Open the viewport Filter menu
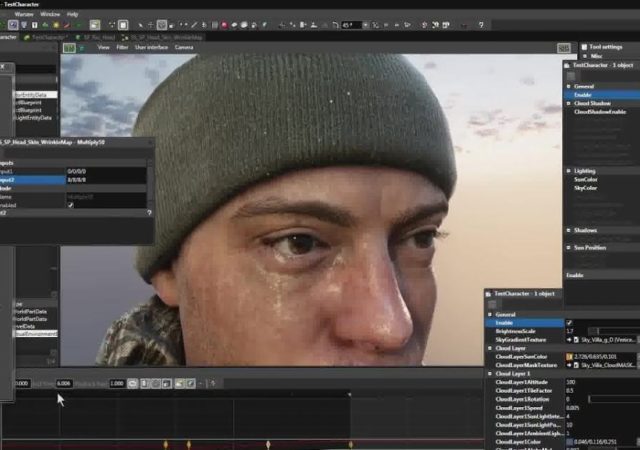 coord(122,47)
